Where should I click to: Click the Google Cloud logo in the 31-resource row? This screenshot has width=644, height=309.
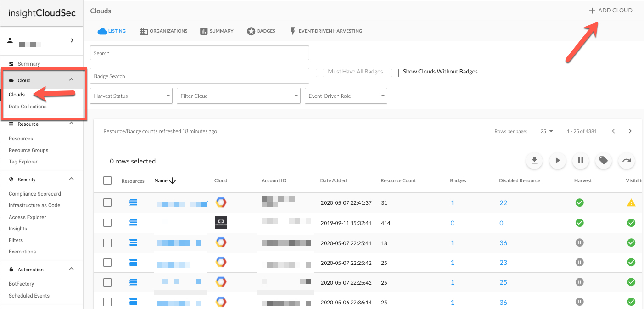point(221,202)
